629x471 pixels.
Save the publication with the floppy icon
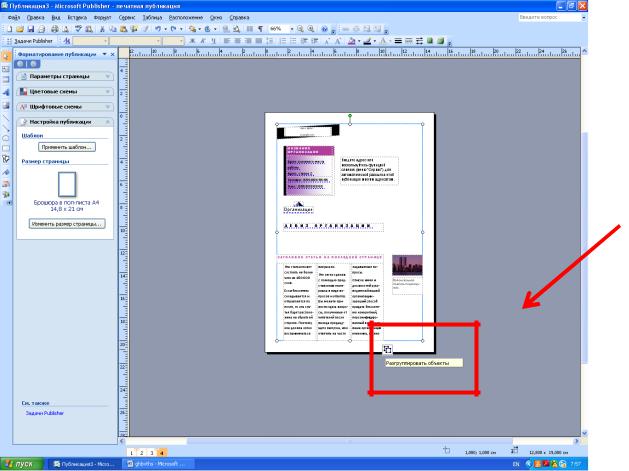[x=30, y=29]
